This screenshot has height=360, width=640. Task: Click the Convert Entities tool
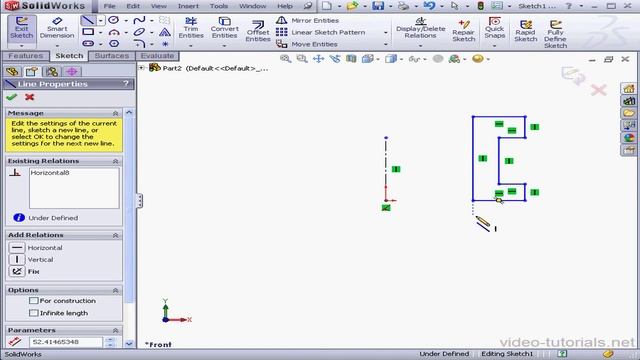(224, 28)
